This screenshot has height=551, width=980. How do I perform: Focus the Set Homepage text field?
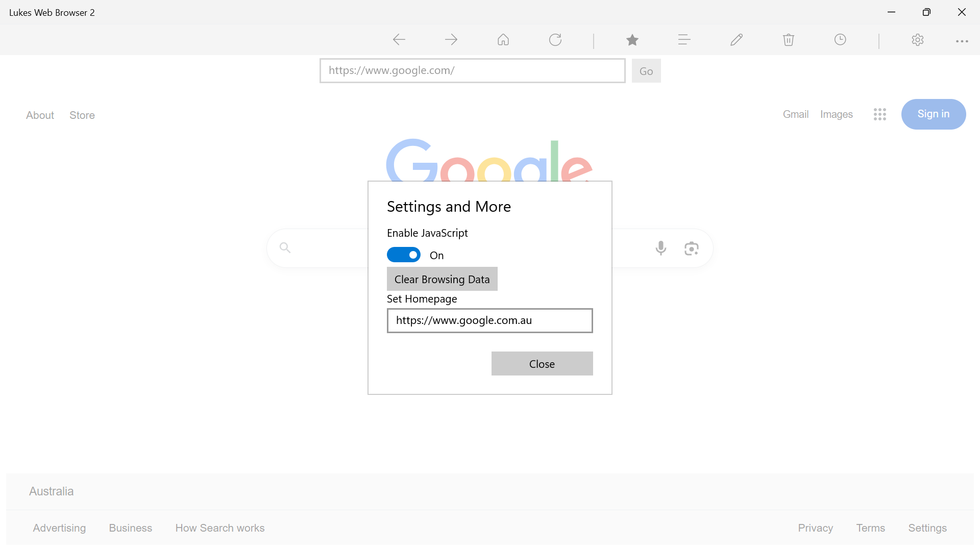pyautogui.click(x=490, y=320)
